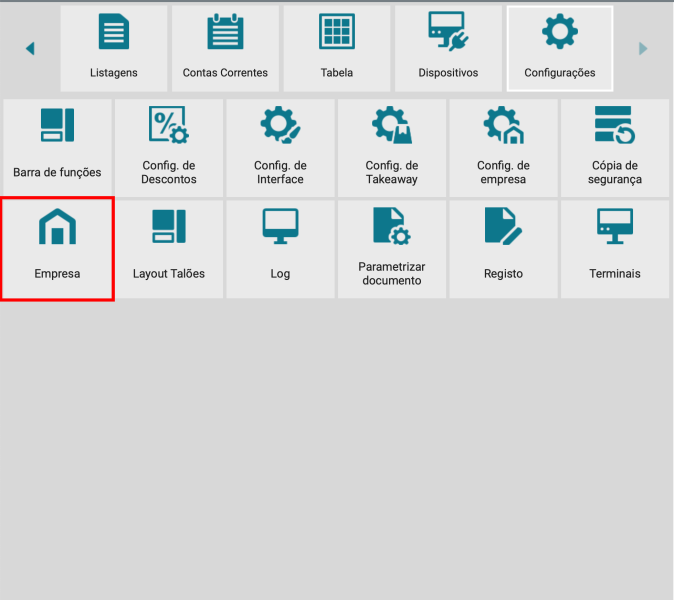Open the Listagens section

coord(113,48)
